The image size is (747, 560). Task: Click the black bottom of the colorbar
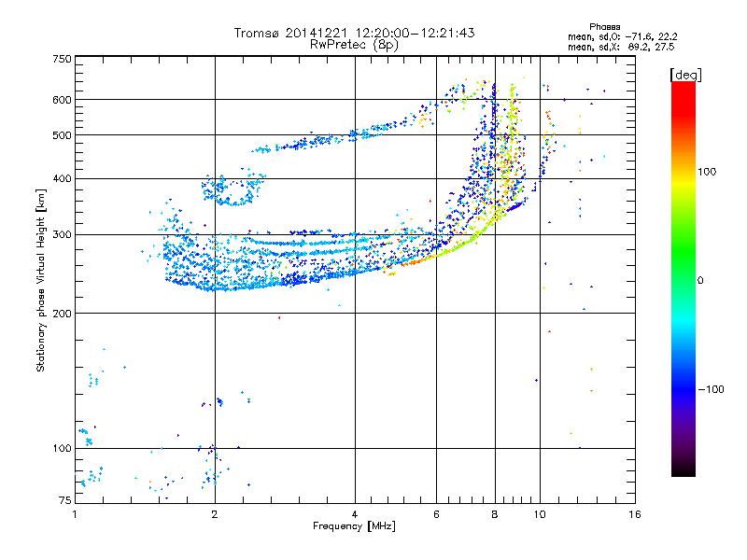coord(684,469)
